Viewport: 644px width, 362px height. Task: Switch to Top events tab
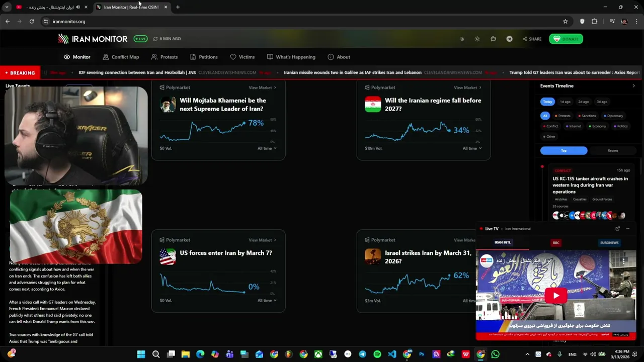pyautogui.click(x=563, y=151)
